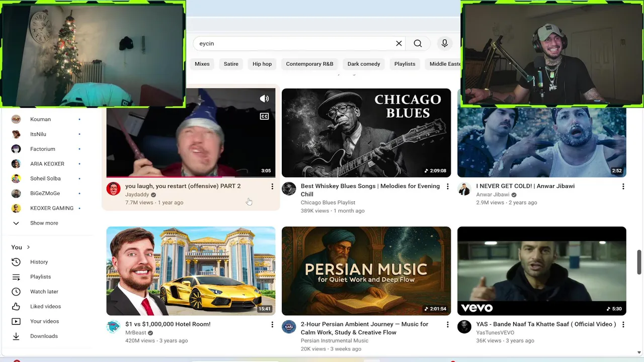Open options menu for $1 vs $1,000,000 Hotel Room
Screen dimensions: 644x362
[x=272, y=325]
